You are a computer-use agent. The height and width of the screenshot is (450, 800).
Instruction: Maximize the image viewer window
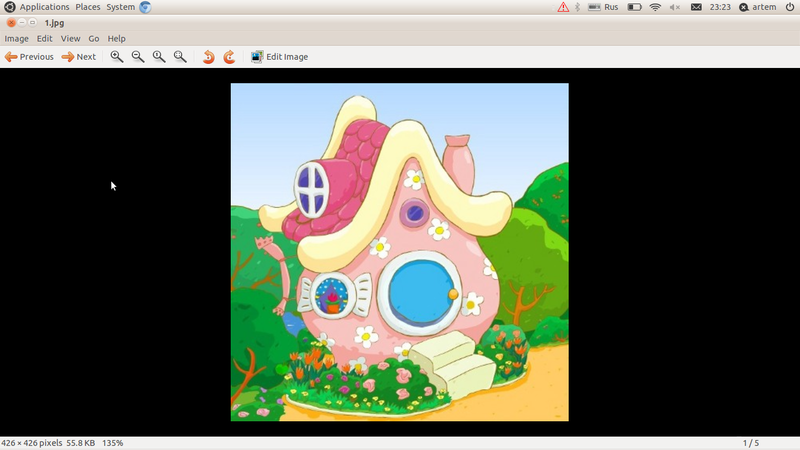point(32,22)
